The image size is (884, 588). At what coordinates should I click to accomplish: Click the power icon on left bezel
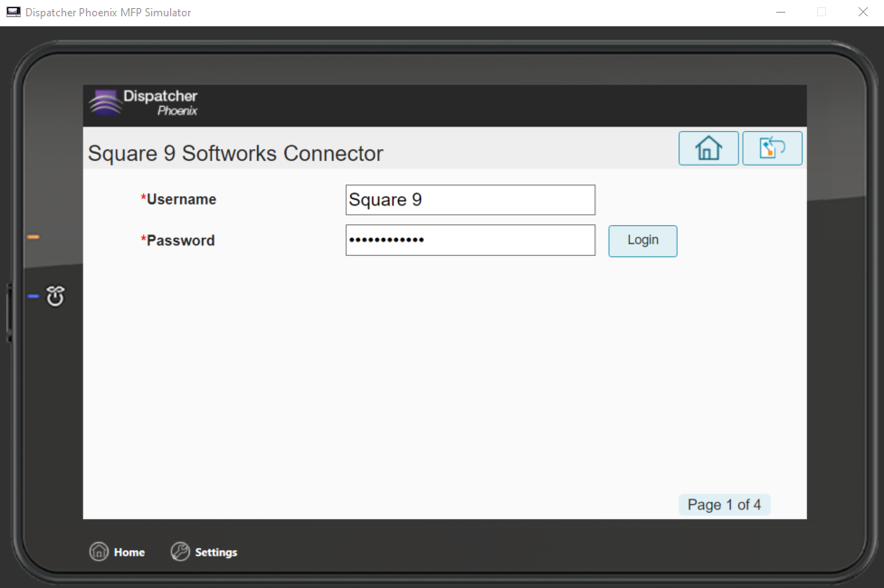pyautogui.click(x=55, y=296)
